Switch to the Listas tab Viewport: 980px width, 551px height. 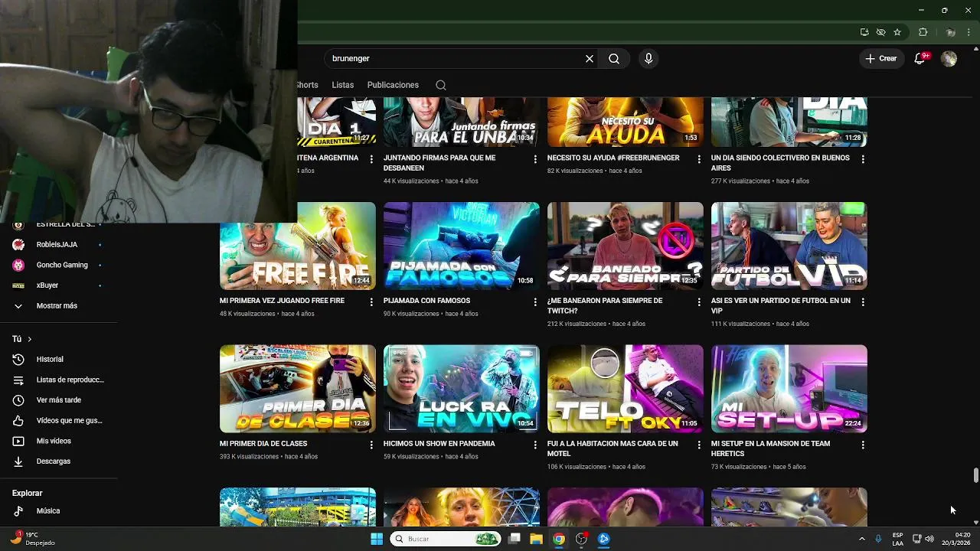[x=343, y=85]
